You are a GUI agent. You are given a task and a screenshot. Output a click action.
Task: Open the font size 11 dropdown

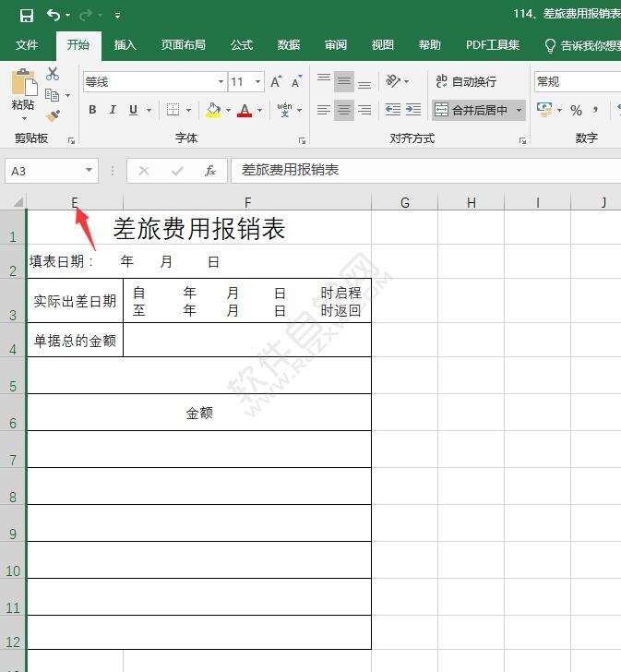tap(257, 81)
